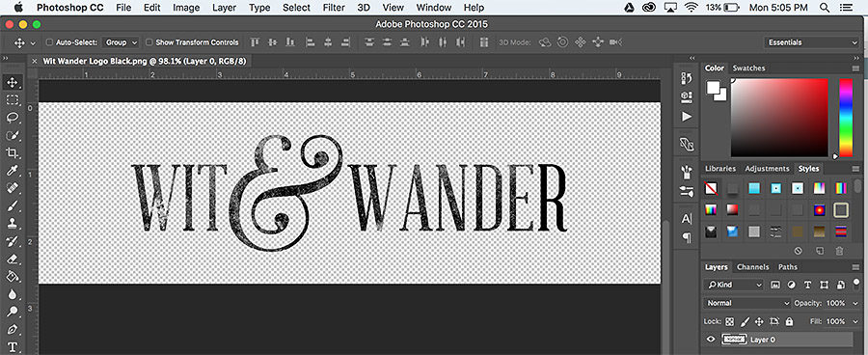Delete style with the trash icon
The height and width of the screenshot is (355, 868).
click(x=839, y=251)
